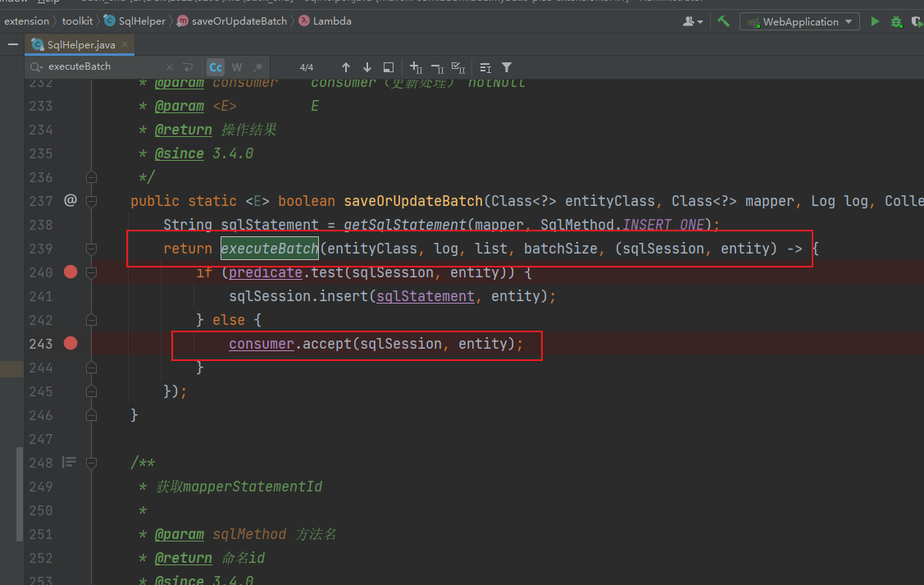This screenshot has height=585, width=924.
Task: Toggle whole Words (W) search option
Action: point(237,67)
